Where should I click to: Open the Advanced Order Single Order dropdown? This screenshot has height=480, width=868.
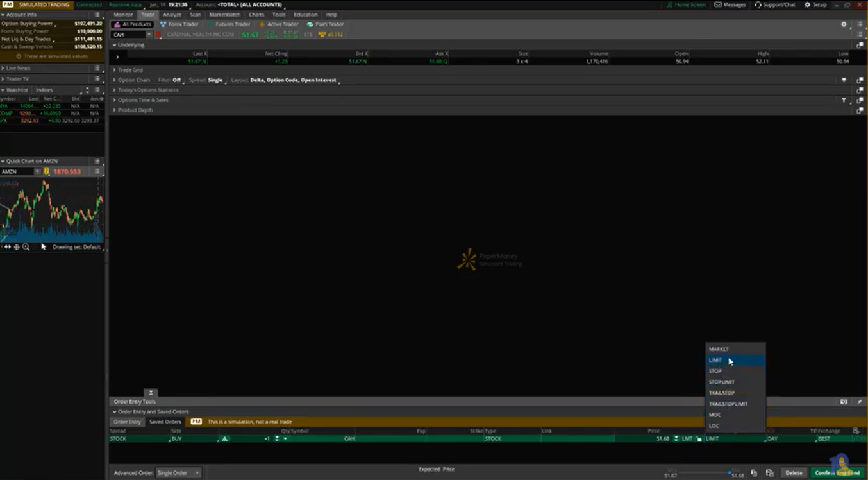point(179,473)
